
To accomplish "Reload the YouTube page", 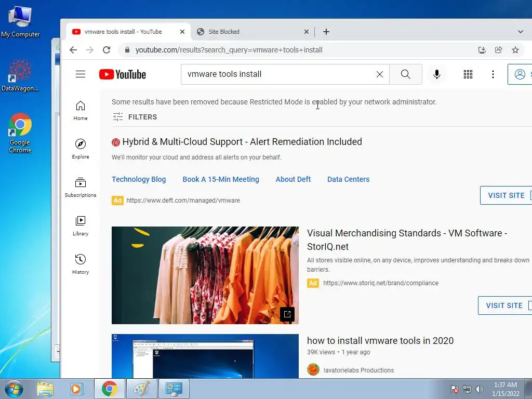I will click(x=107, y=50).
